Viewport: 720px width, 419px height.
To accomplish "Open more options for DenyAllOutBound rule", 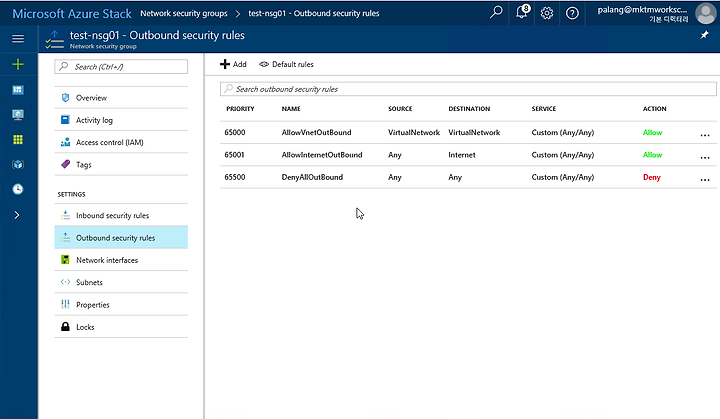I will tap(705, 180).
